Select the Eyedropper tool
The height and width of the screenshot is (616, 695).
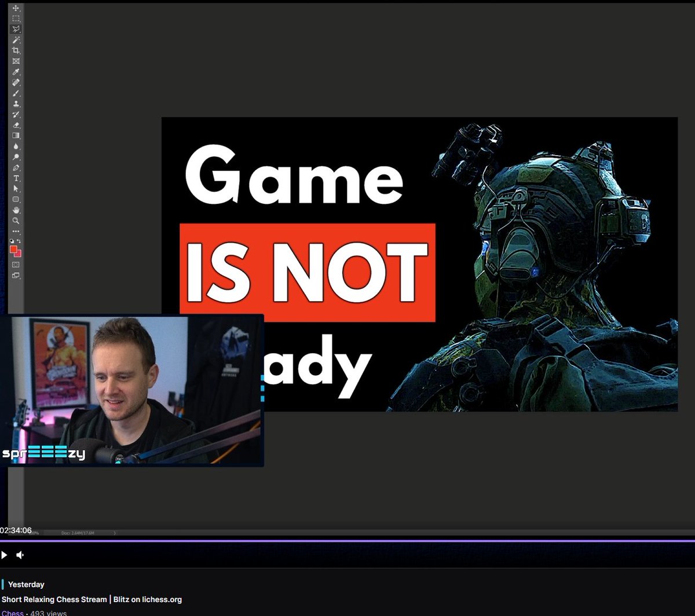pos(16,72)
